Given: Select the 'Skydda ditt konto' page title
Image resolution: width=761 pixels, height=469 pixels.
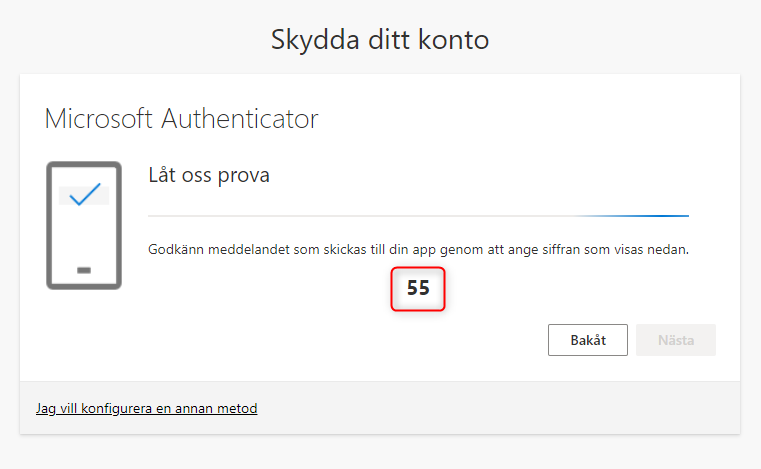Looking at the screenshot, I should point(380,41).
